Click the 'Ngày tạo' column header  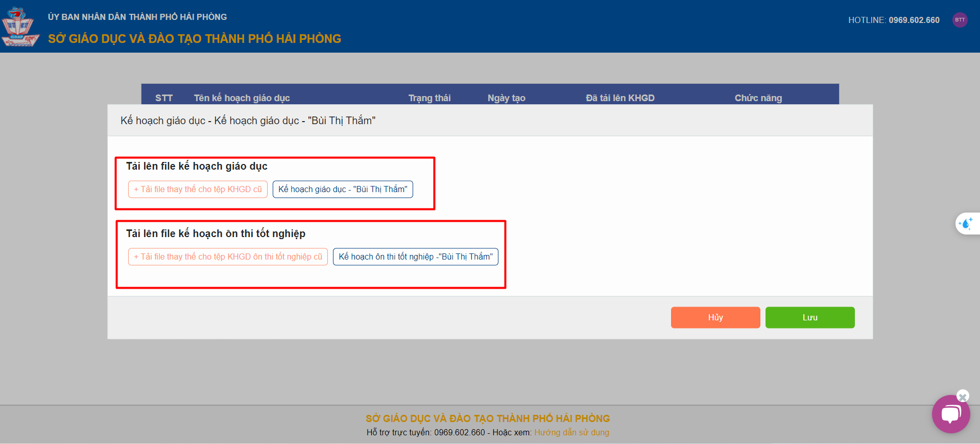pos(506,98)
